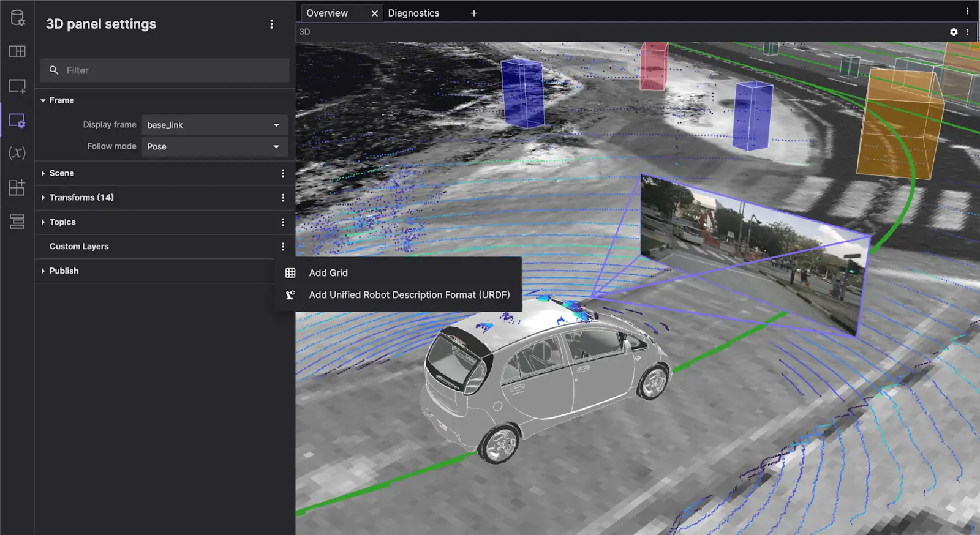This screenshot has width=980, height=535.
Task: Open the layouts icon in sidebar
Action: click(x=17, y=51)
